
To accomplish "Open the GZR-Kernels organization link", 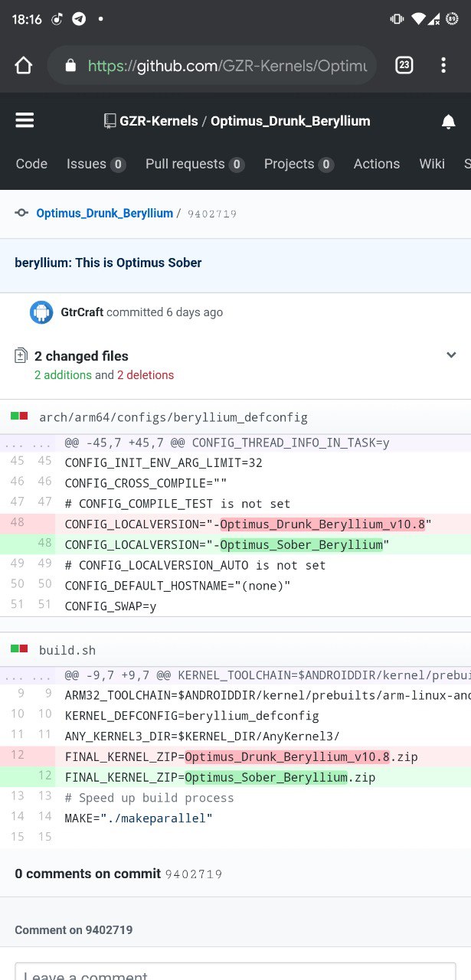I will (159, 121).
